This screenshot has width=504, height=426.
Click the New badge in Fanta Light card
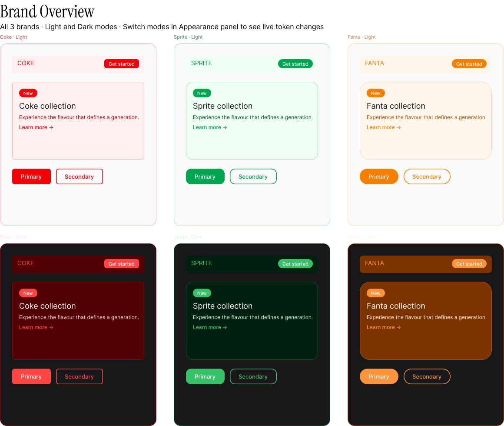coord(376,93)
